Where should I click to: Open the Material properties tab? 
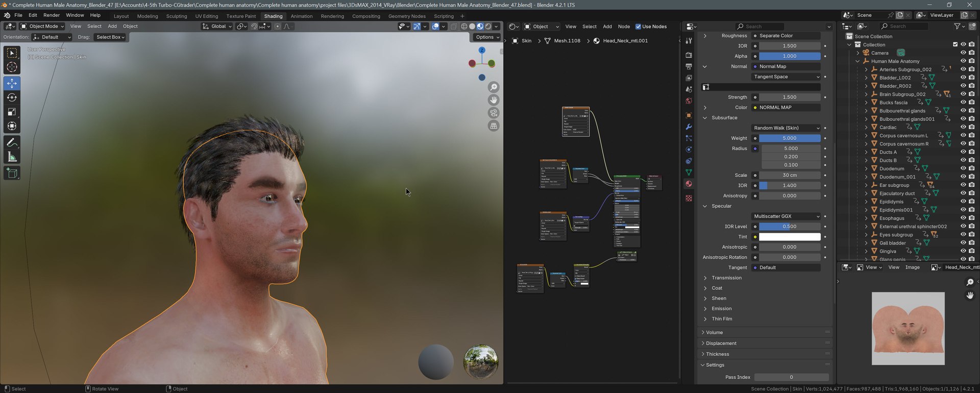[689, 184]
